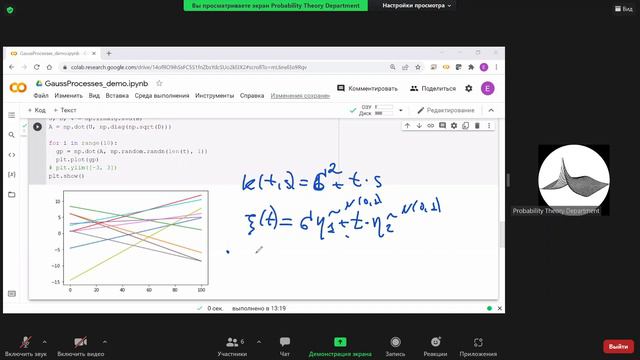This screenshot has width=640, height=360.
Task: Star the GaussProcesses_demo notebook
Action: tap(159, 83)
